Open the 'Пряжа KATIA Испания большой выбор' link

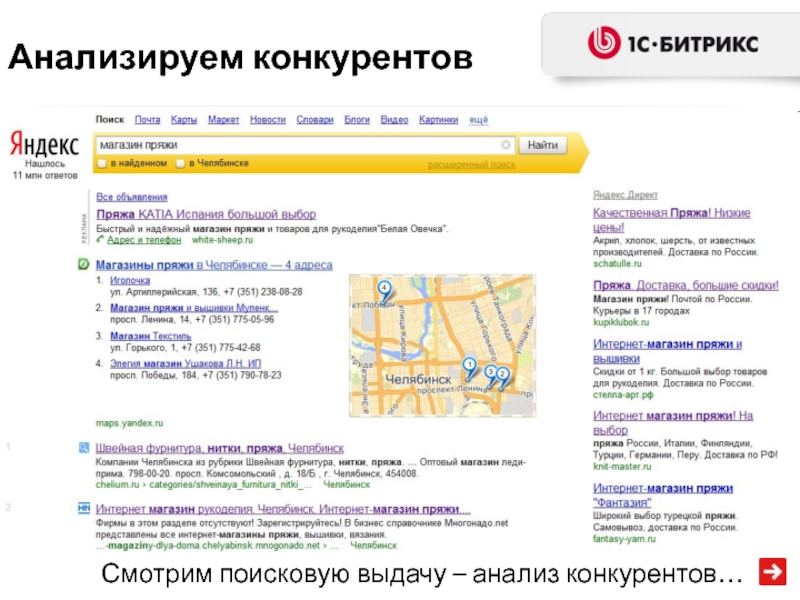[205, 214]
